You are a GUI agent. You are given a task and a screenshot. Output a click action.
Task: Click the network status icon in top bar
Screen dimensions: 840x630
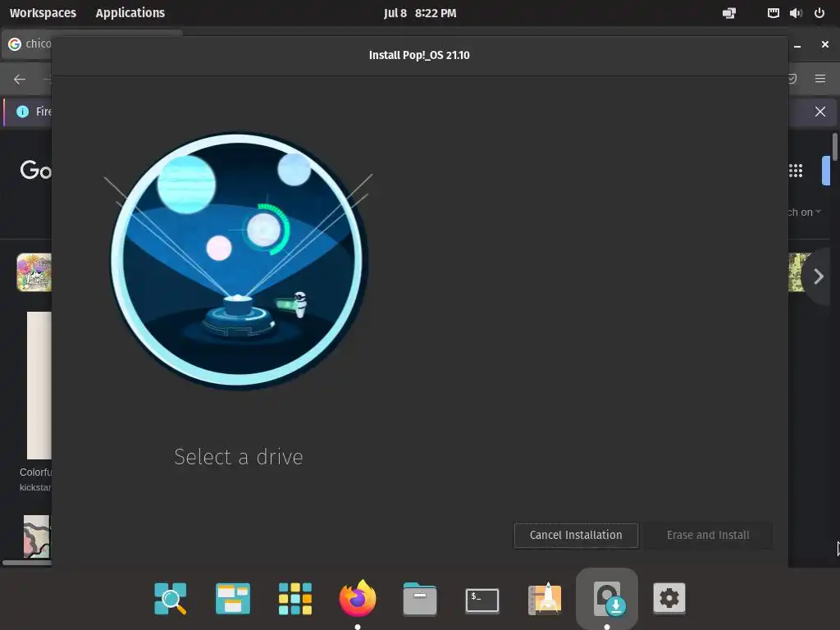coord(773,13)
